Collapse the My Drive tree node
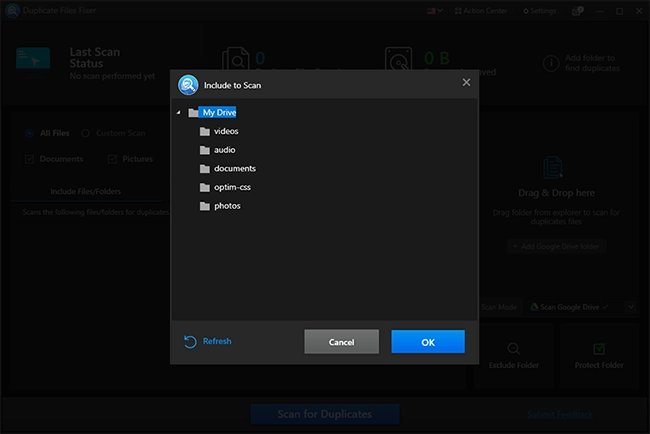650x434 pixels. click(x=179, y=112)
